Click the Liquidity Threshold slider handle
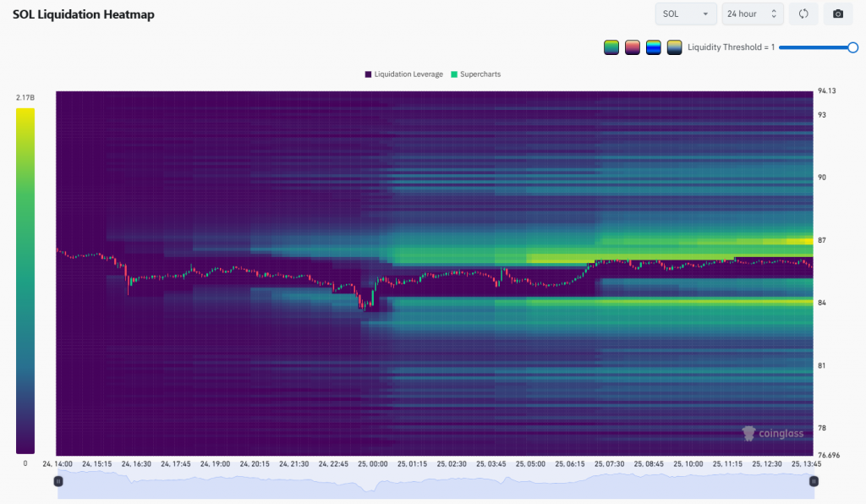Screen dimensions: 866x504 pyautogui.click(x=852, y=47)
